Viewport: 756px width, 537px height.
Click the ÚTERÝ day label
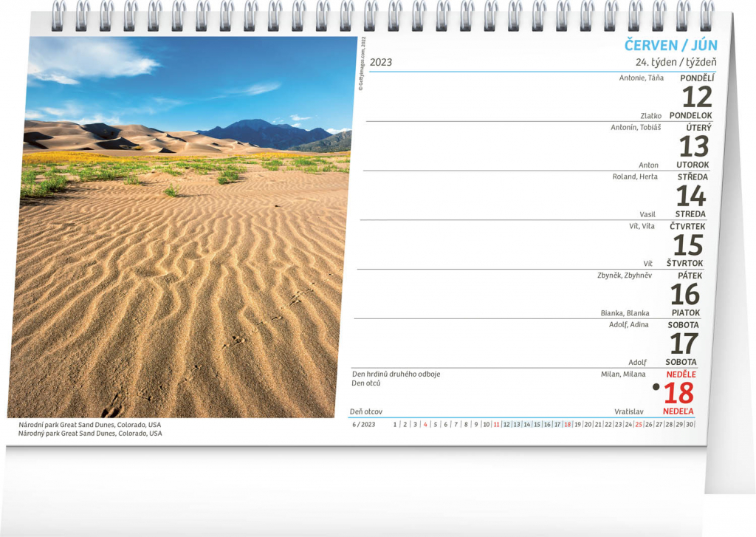click(698, 128)
